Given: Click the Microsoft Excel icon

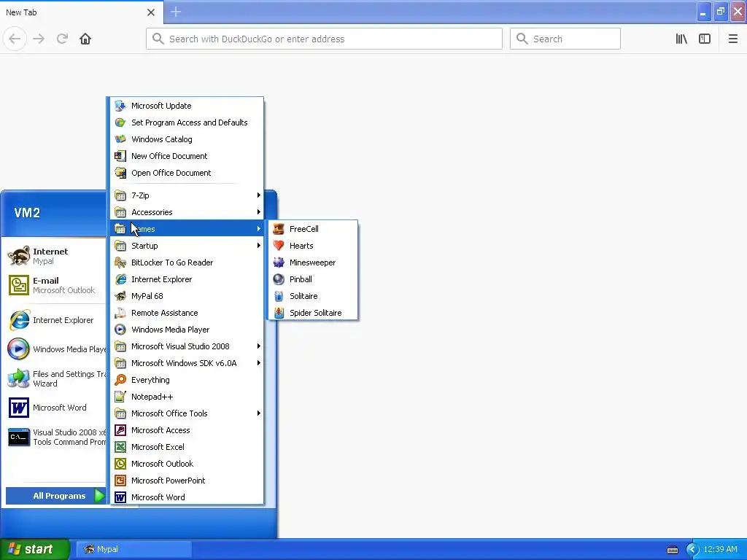Looking at the screenshot, I should point(120,447).
